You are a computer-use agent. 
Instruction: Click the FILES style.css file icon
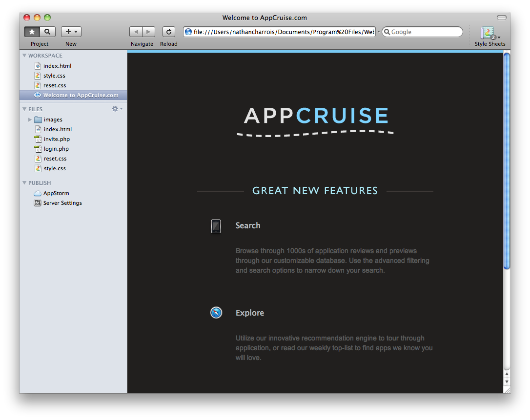[x=38, y=169]
